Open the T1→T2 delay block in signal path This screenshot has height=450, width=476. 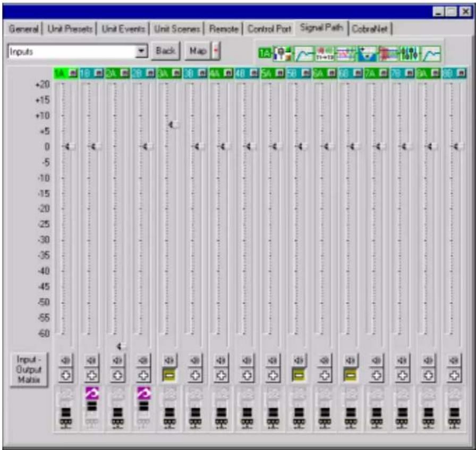click(325, 54)
